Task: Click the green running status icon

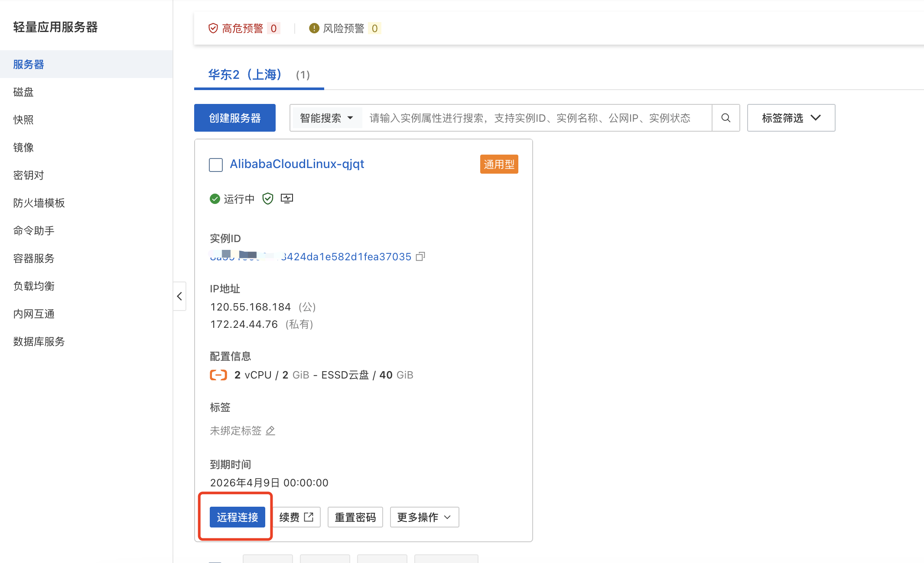Action: tap(215, 199)
